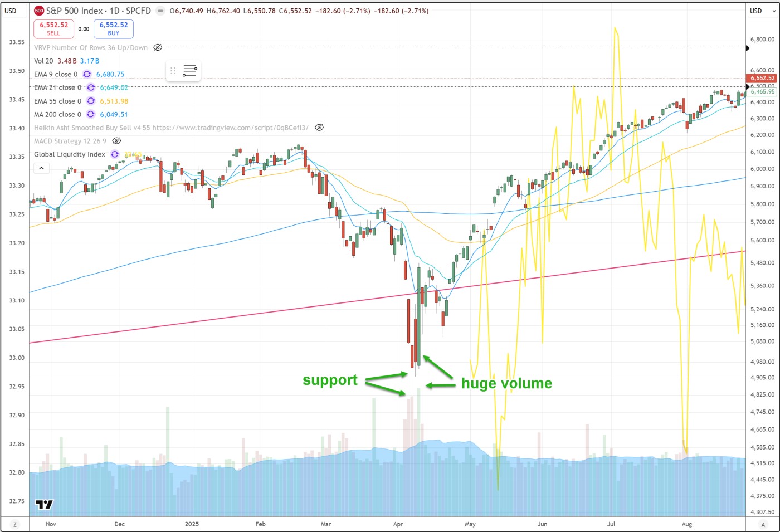This screenshot has width=780, height=532.
Task: Click the refresh icon beside EMA 55
Action: (x=91, y=101)
